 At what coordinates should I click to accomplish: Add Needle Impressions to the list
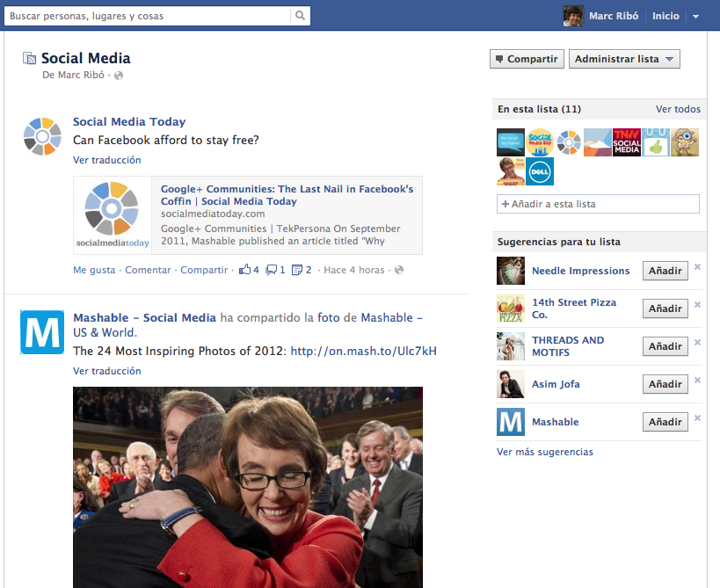[665, 271]
